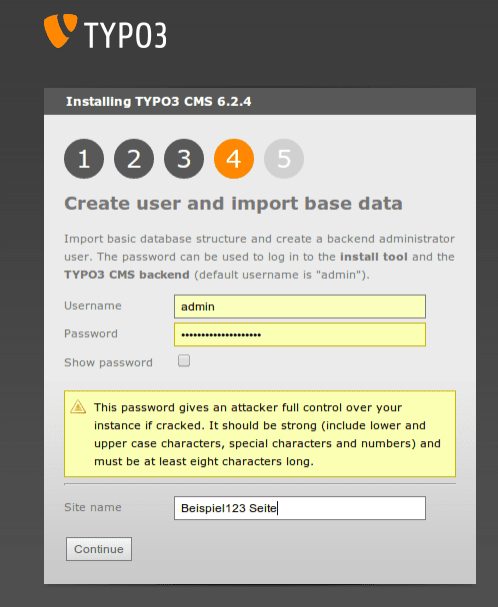Click the yellow warning triangle icon
The height and width of the screenshot is (607, 498).
(78, 407)
